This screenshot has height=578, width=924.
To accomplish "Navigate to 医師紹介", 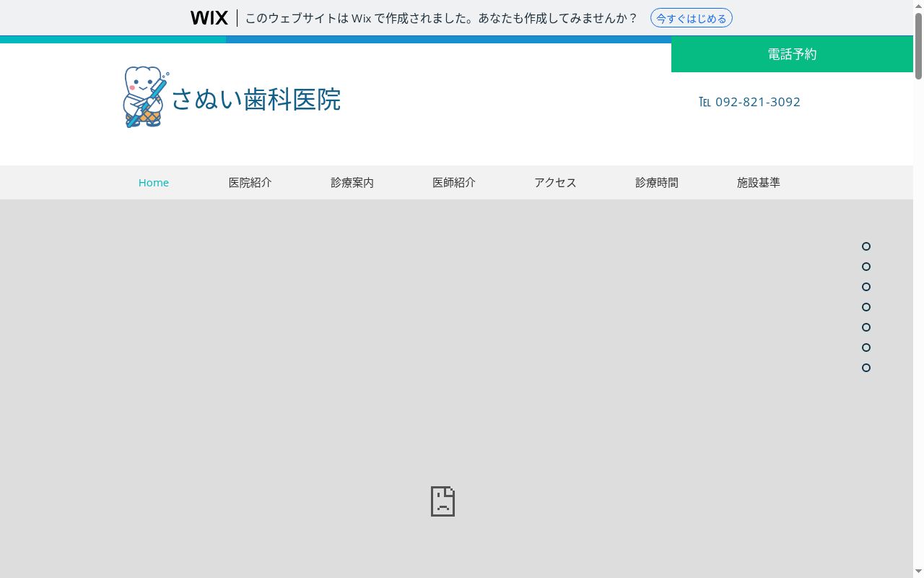I will [454, 183].
